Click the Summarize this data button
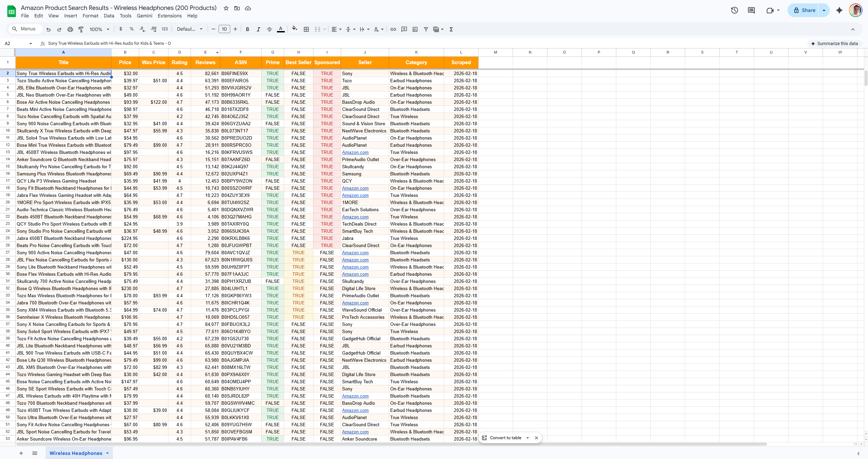Viewport: 868px width, 459px height. (x=835, y=44)
